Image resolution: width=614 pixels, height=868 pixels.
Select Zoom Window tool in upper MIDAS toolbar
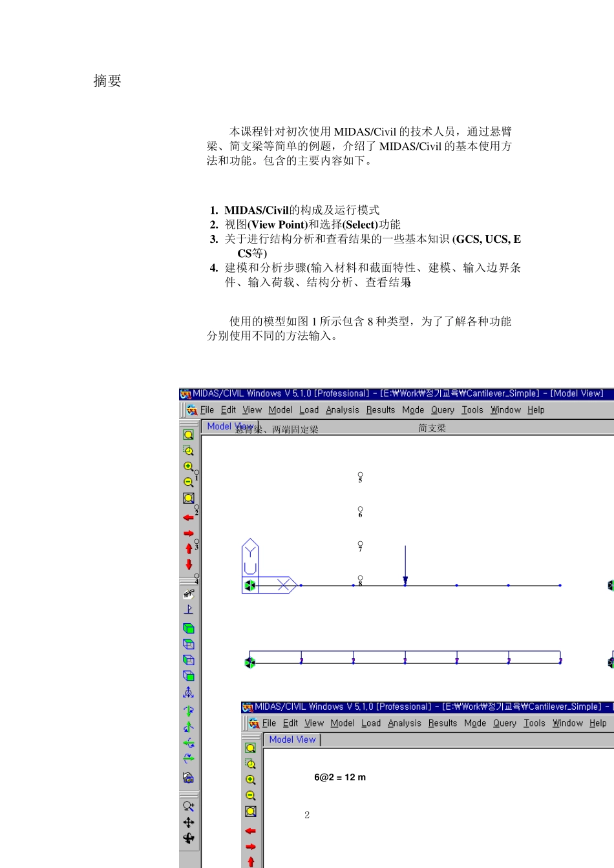point(188,450)
